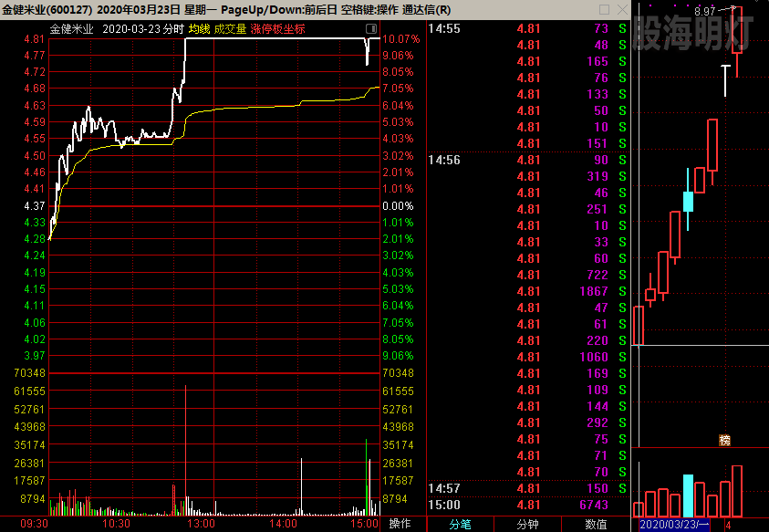Switch to the 数值 tab
Viewport: 769px width, 532px height.
click(x=596, y=524)
